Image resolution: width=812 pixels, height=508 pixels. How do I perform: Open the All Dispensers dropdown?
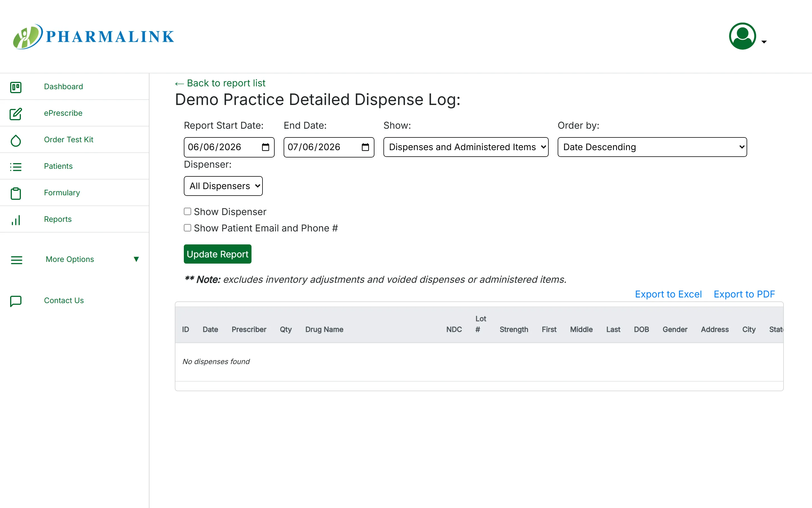tap(223, 186)
